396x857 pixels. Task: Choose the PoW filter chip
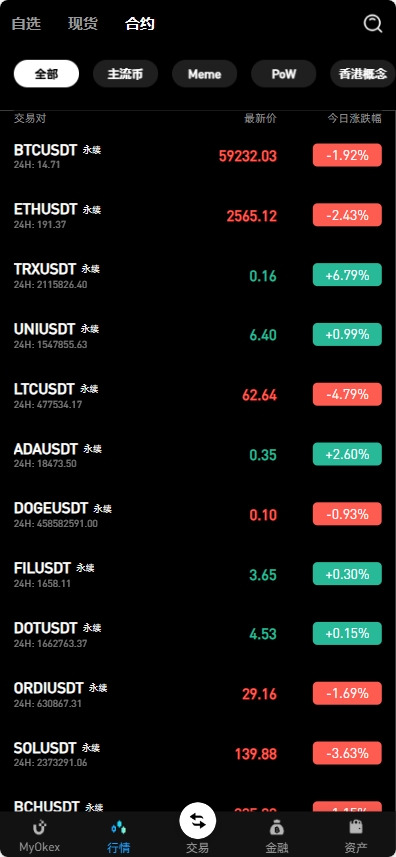tap(283, 74)
